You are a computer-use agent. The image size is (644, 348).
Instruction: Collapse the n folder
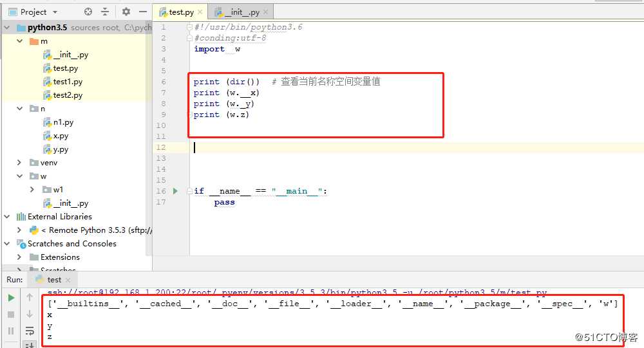pos(20,109)
